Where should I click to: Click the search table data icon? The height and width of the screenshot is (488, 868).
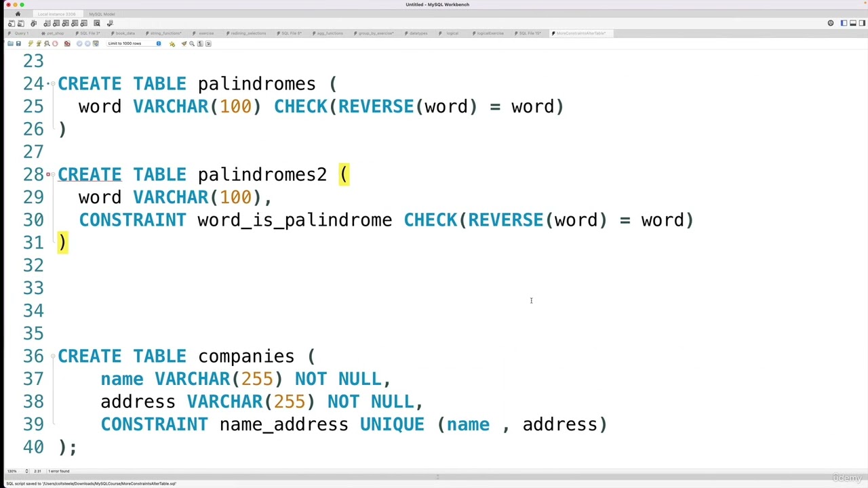point(97,23)
